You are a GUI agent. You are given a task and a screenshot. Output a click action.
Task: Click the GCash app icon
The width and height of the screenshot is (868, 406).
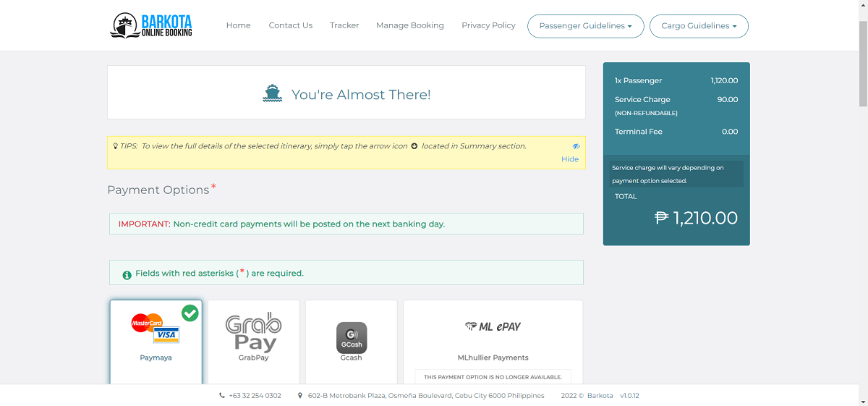[x=352, y=337]
